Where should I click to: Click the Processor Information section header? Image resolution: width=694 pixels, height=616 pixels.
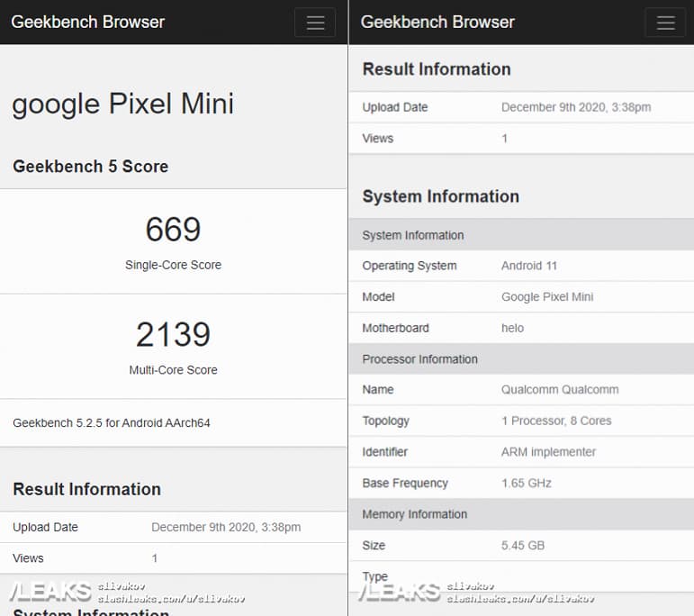419,359
